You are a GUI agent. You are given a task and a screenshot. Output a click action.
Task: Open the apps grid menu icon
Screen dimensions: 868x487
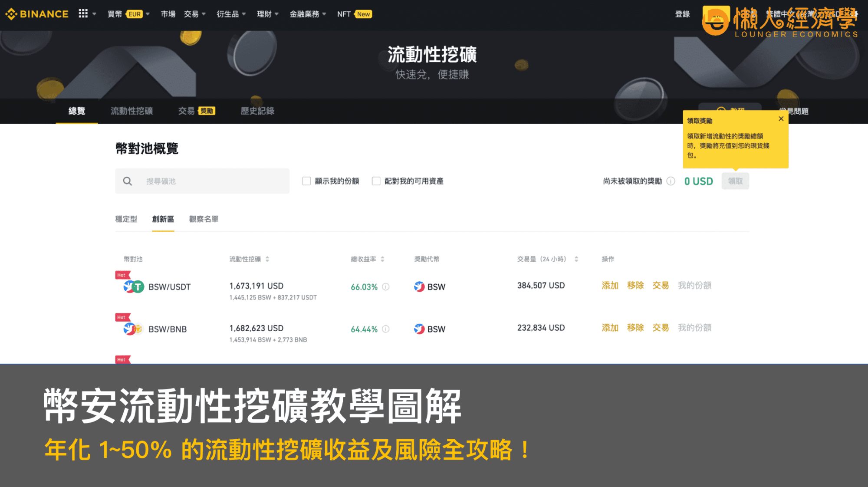[x=83, y=14]
